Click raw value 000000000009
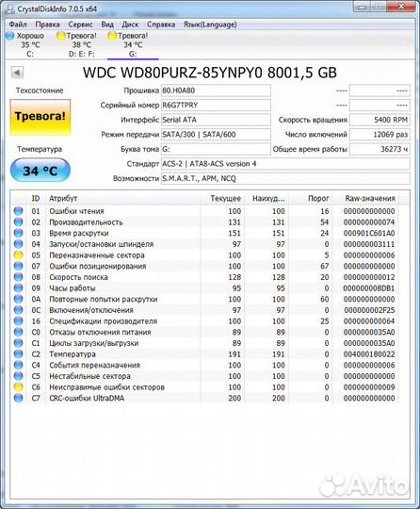This screenshot has height=509, width=420. (369, 387)
